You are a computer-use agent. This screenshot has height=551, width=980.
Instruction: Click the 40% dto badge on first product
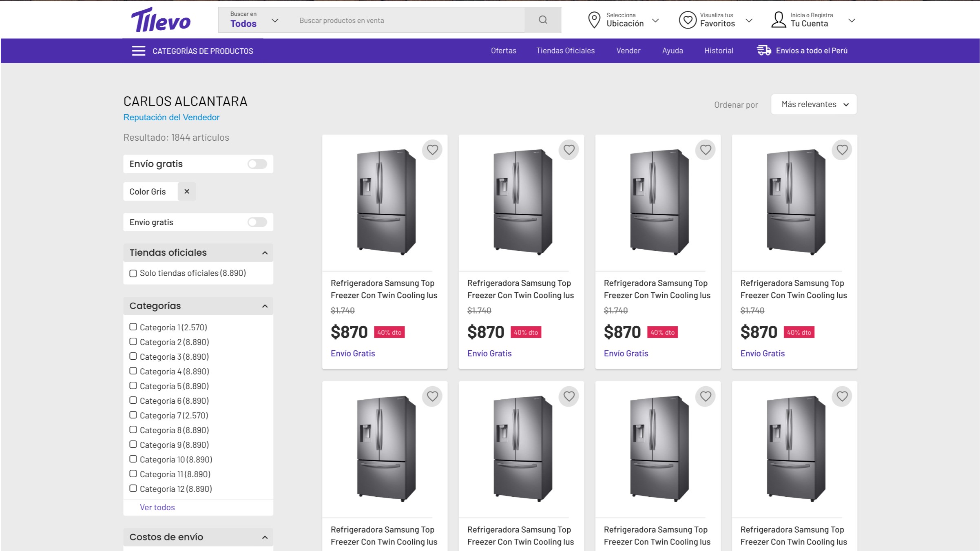coord(389,332)
